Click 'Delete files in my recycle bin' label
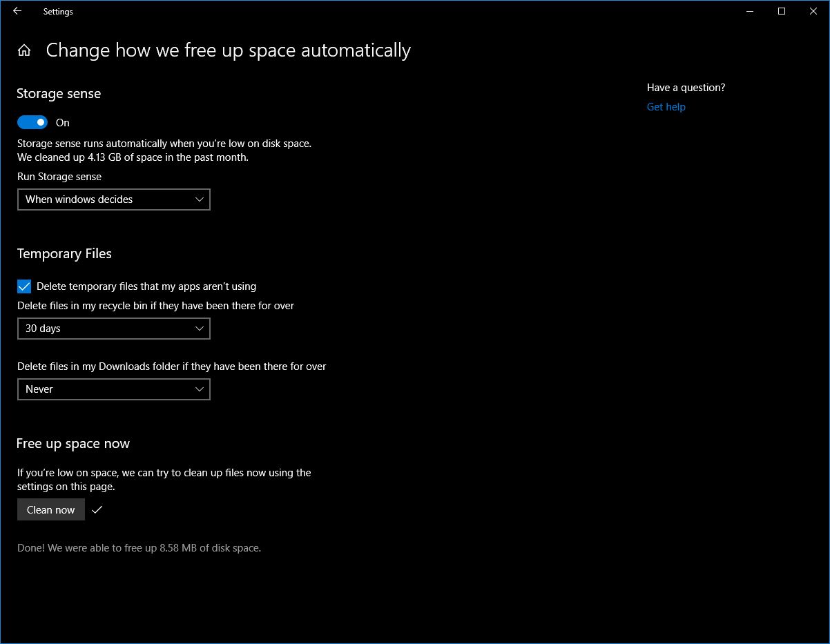The width and height of the screenshot is (830, 644). (x=156, y=306)
